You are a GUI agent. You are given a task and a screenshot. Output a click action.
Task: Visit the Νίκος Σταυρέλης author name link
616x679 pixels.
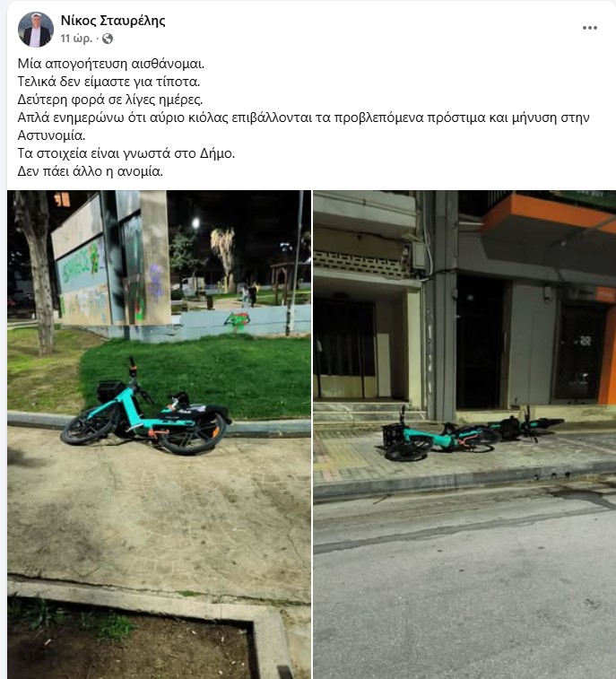pos(113,21)
